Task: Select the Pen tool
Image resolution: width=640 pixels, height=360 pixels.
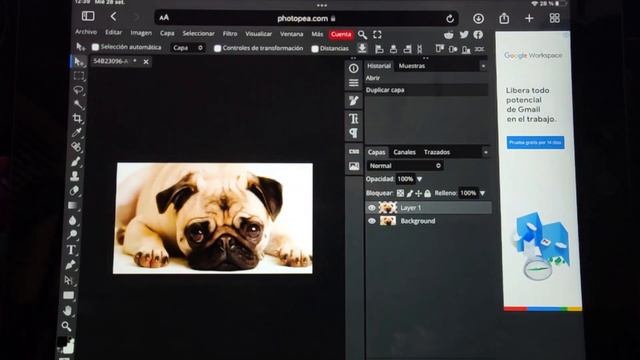Action: pos(70,265)
